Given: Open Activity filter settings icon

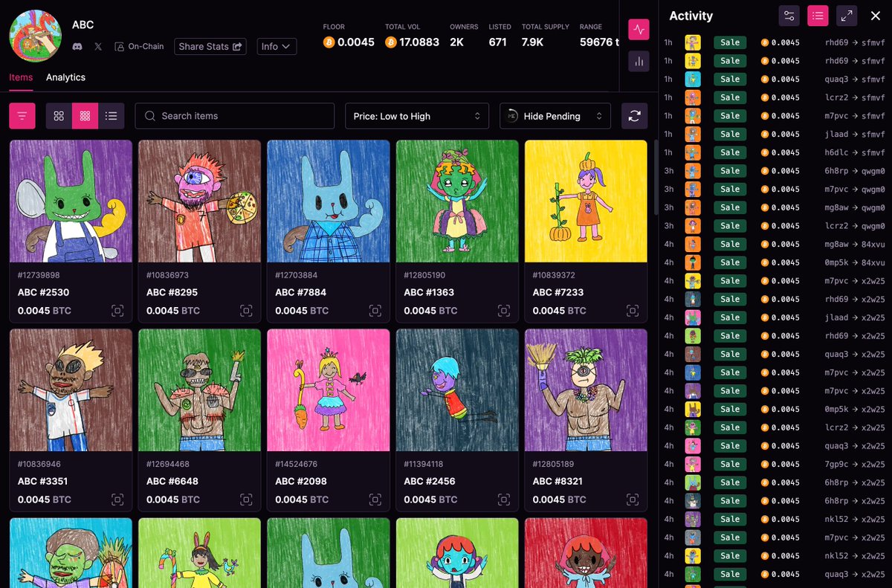Looking at the screenshot, I should pos(789,16).
